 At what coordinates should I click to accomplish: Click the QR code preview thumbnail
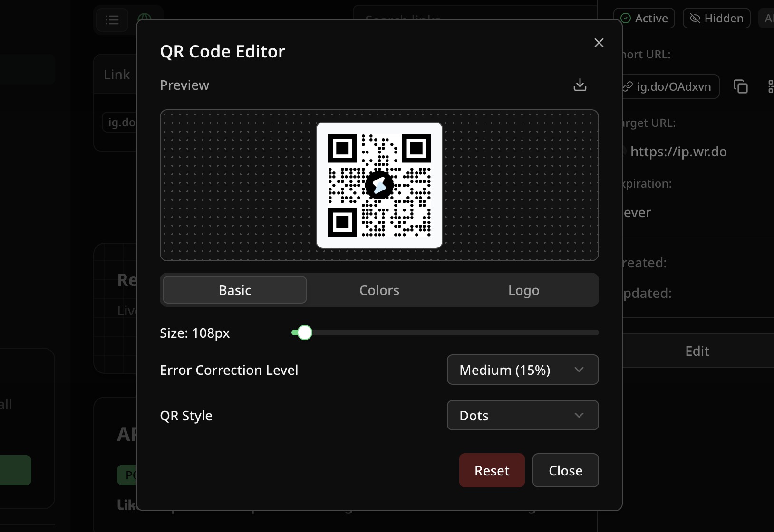(x=379, y=185)
